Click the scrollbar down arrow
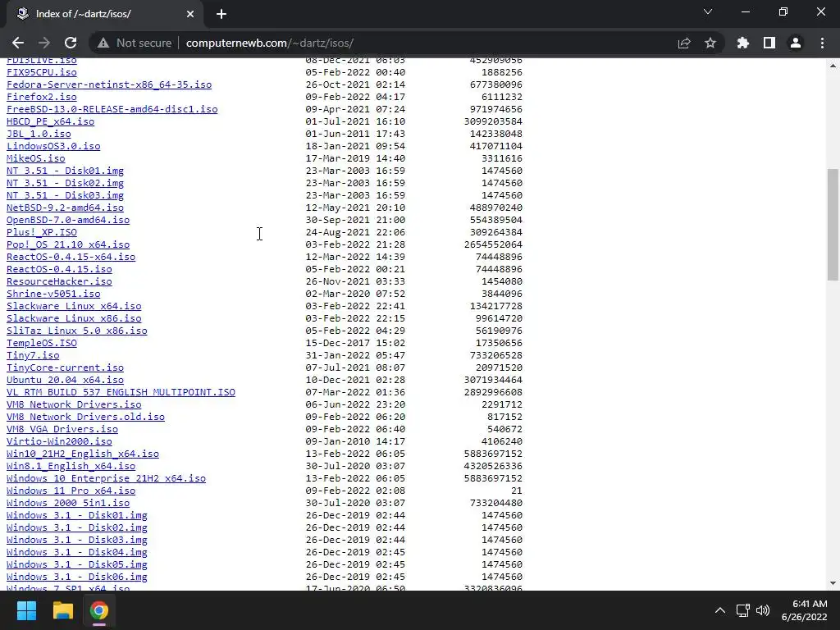The height and width of the screenshot is (630, 840). [x=833, y=583]
